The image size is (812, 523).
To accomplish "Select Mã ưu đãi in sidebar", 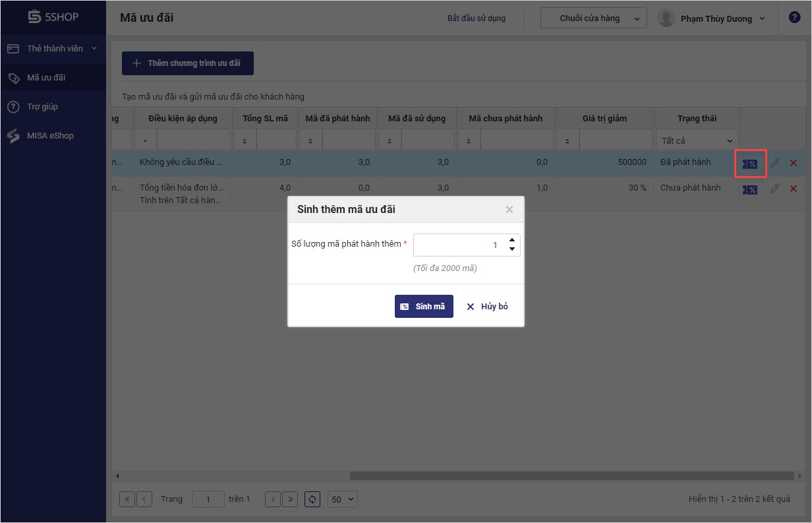I will point(53,78).
